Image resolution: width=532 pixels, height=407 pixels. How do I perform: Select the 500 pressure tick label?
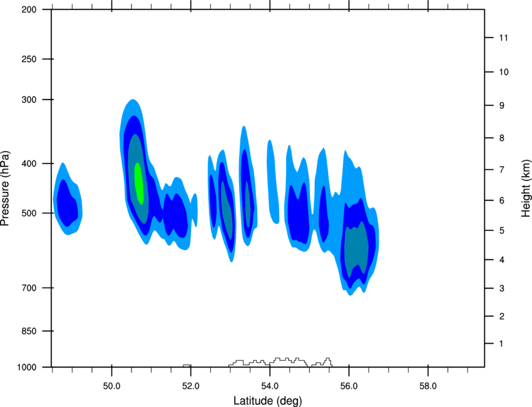click(29, 213)
